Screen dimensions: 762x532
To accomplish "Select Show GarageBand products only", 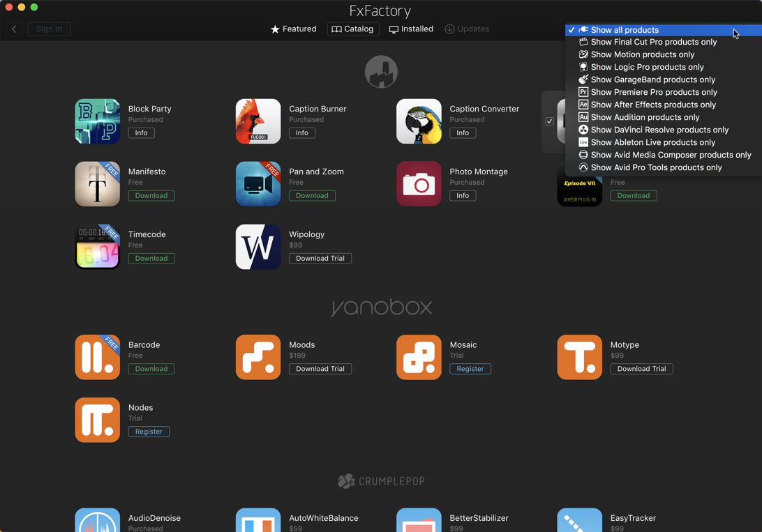I will coord(664,80).
